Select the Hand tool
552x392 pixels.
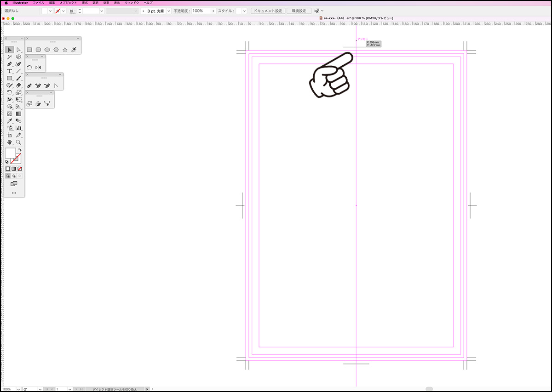[x=10, y=142]
